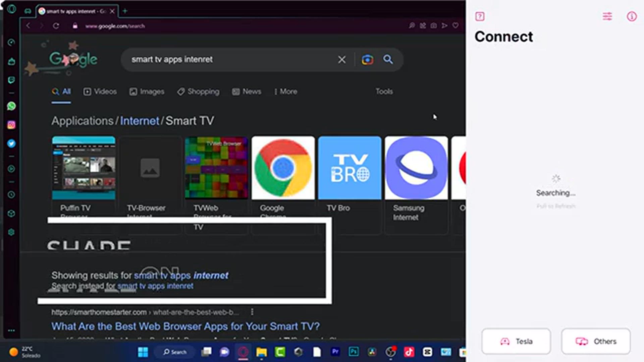This screenshot has width=644, height=362.
Task: Open the Windows Start menu
Action: point(143,352)
